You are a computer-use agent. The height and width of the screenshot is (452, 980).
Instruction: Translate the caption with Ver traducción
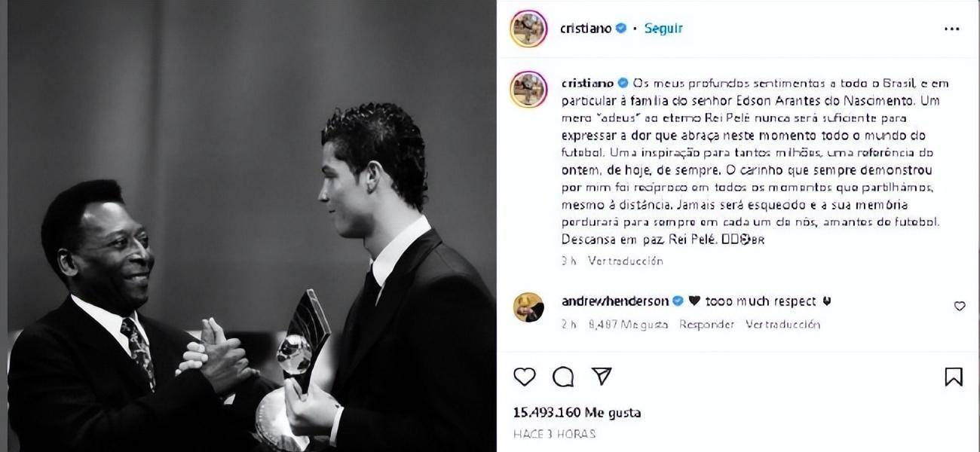626,261
